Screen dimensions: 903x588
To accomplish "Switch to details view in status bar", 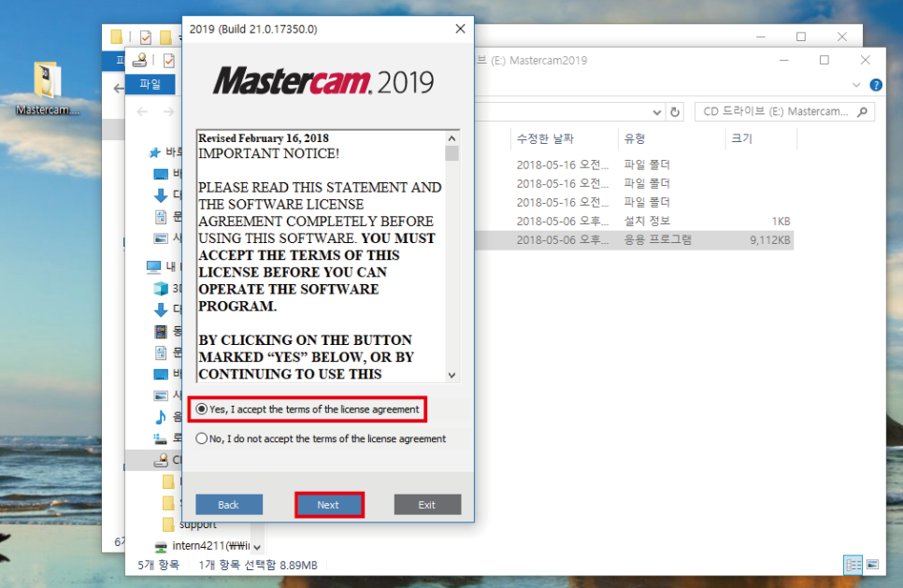I will [x=853, y=565].
